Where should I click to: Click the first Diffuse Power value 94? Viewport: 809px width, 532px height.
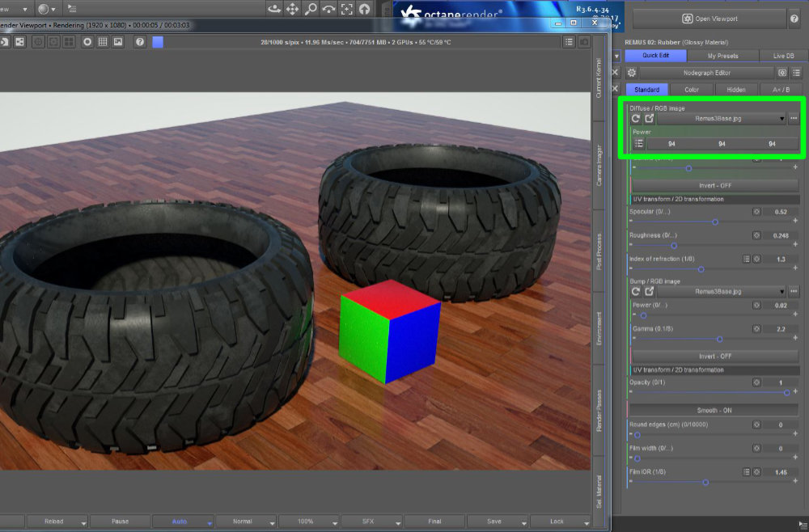(671, 144)
